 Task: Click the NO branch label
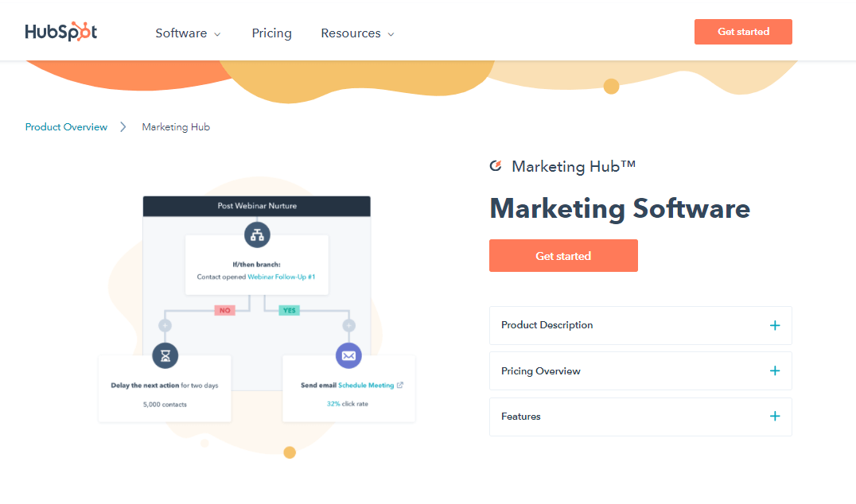point(225,310)
